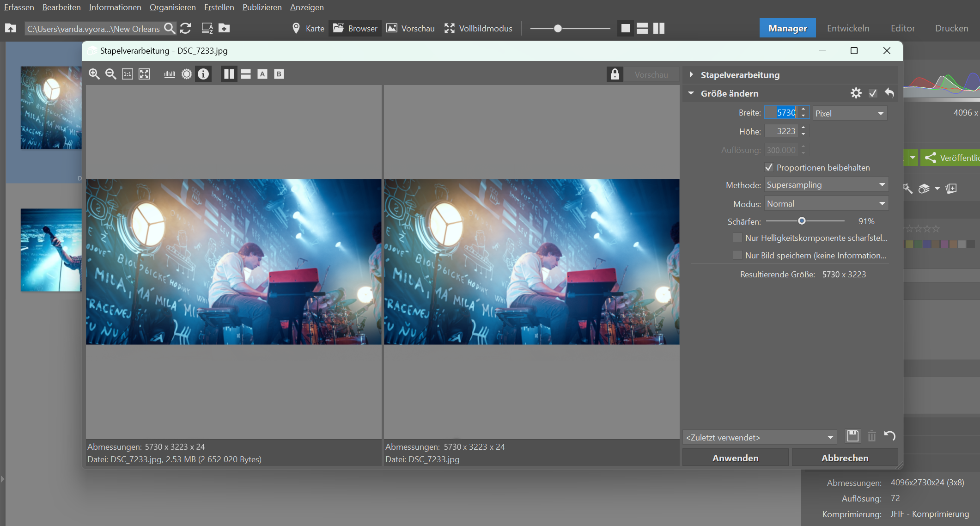Click the zoom in magnifier icon
Screen dimensions: 980x526
[x=94, y=74]
